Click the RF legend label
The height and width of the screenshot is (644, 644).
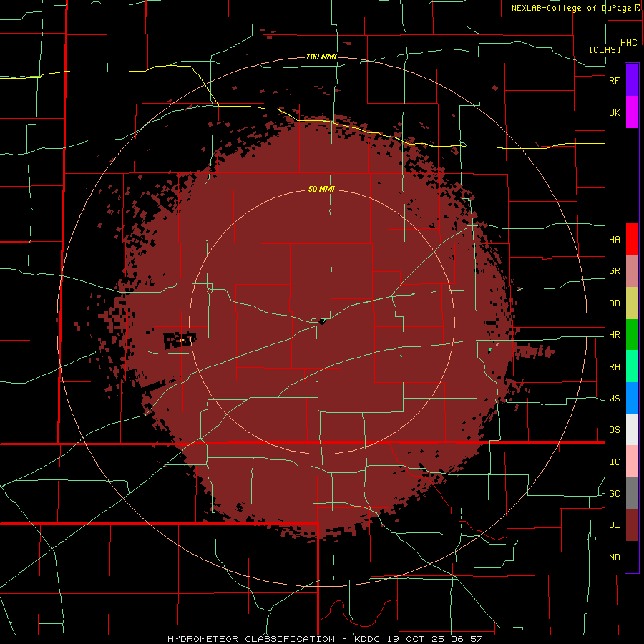[614, 80]
